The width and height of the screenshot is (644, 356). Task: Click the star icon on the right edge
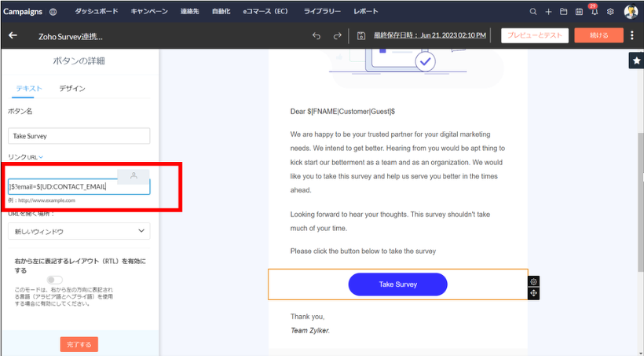635,61
